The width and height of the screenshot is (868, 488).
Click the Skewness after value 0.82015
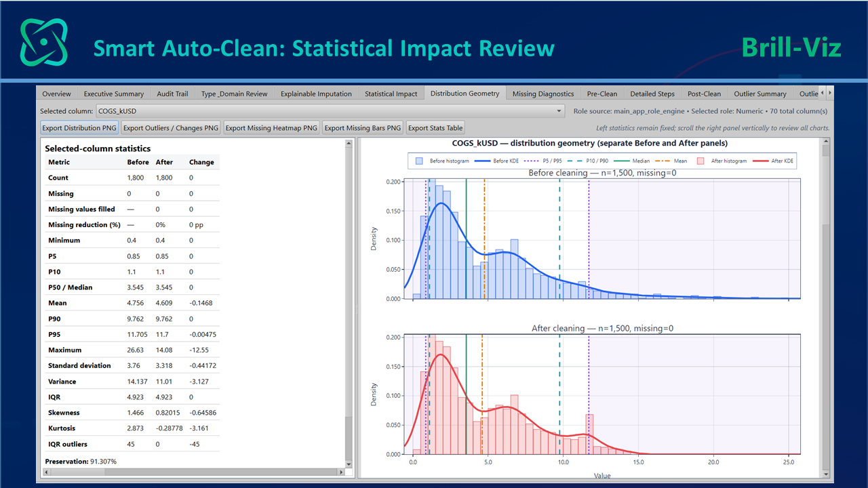(168, 413)
